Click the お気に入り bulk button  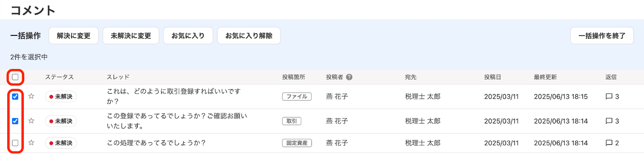[188, 36]
